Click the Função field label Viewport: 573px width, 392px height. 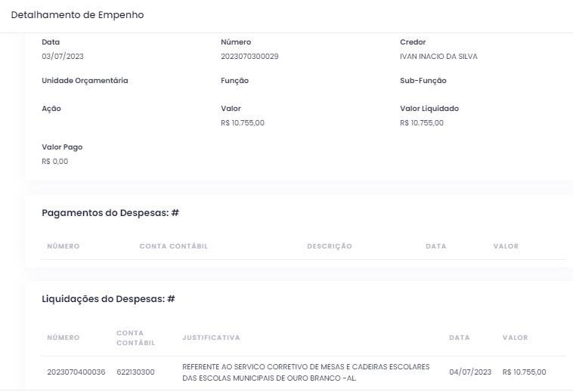coord(234,81)
